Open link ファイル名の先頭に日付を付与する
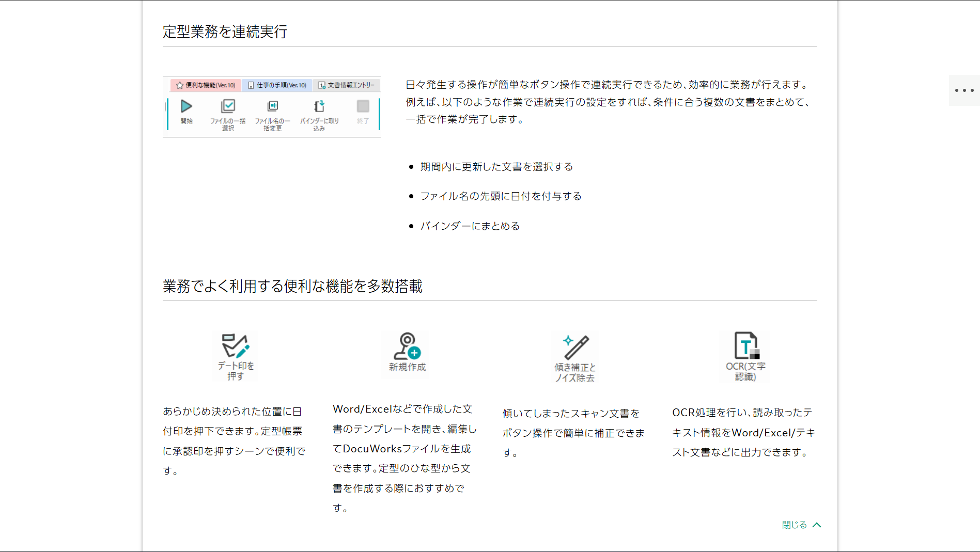The image size is (980, 552). pos(501,196)
